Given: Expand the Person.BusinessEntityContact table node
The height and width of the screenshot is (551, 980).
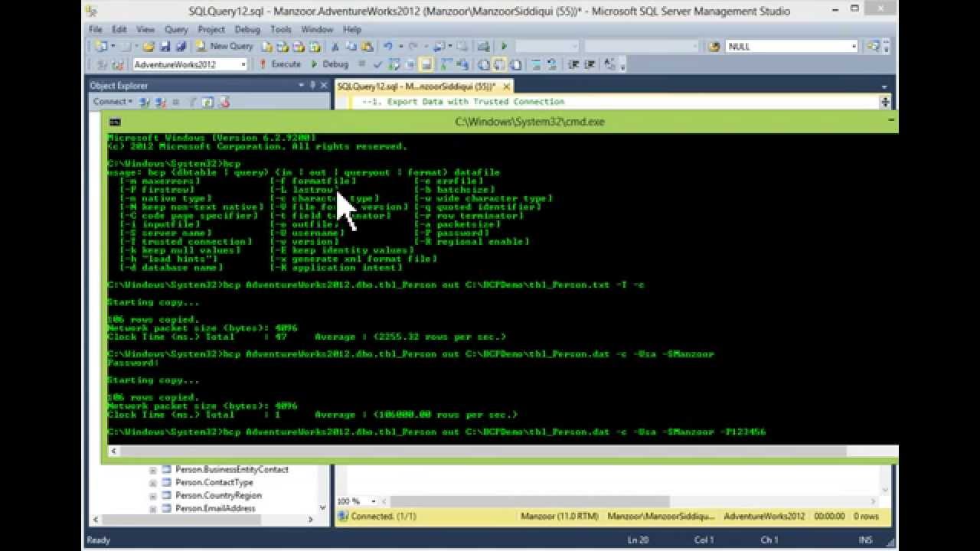Looking at the screenshot, I should (x=152, y=470).
